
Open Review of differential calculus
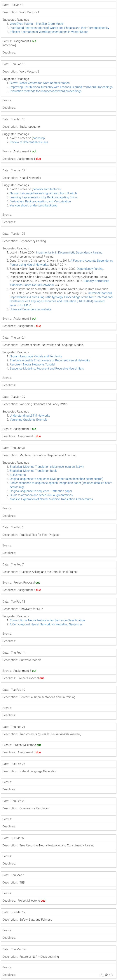[29, 142]
